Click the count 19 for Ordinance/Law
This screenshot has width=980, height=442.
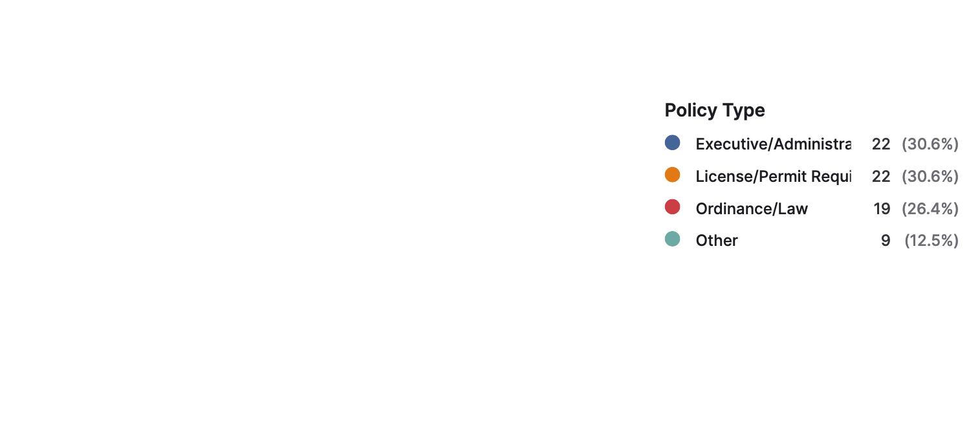point(882,208)
